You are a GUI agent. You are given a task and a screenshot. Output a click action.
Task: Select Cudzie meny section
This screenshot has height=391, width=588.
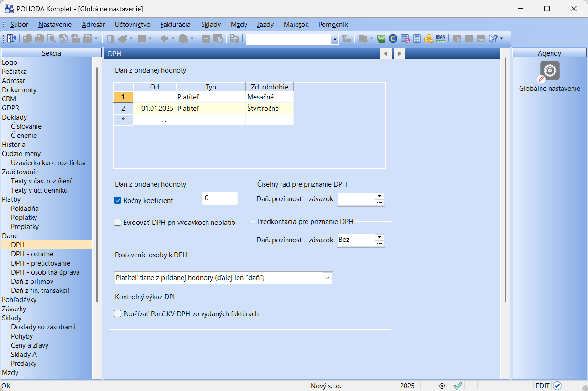21,154
